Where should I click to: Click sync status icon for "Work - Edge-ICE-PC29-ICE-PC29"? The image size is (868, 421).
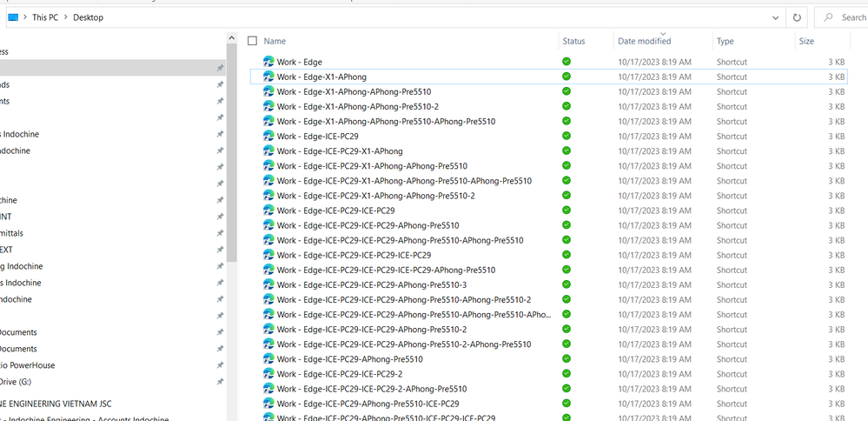[567, 210]
